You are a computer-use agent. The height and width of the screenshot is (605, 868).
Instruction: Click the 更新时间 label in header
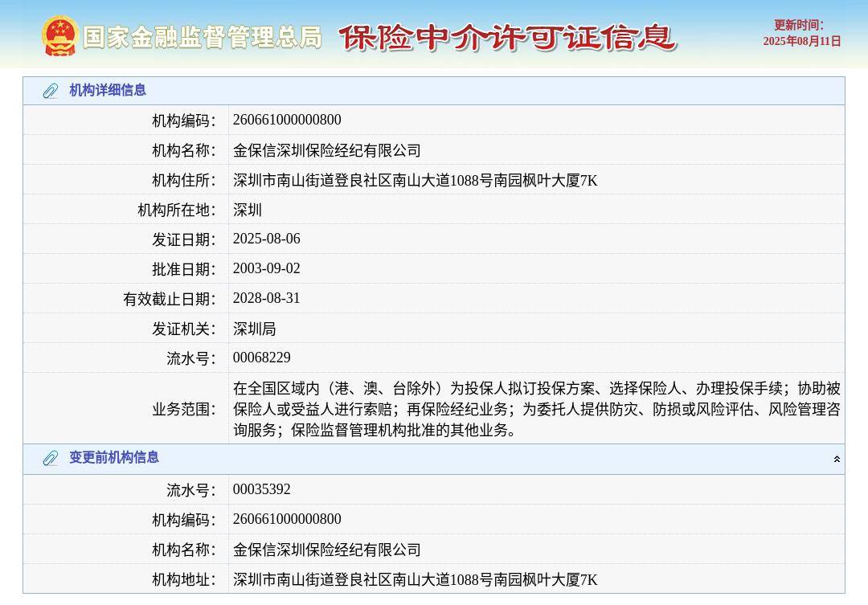click(x=798, y=25)
